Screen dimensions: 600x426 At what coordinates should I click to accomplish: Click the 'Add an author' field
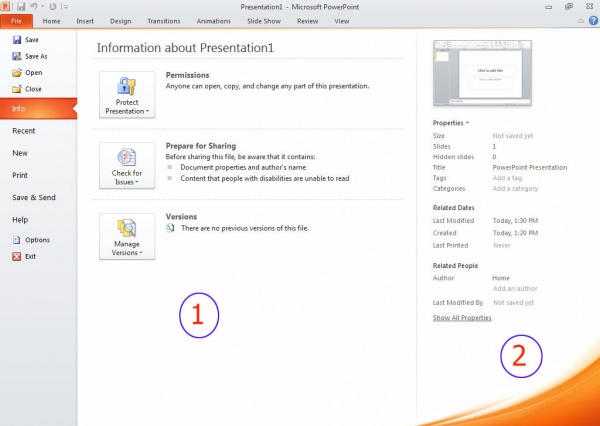pos(515,289)
